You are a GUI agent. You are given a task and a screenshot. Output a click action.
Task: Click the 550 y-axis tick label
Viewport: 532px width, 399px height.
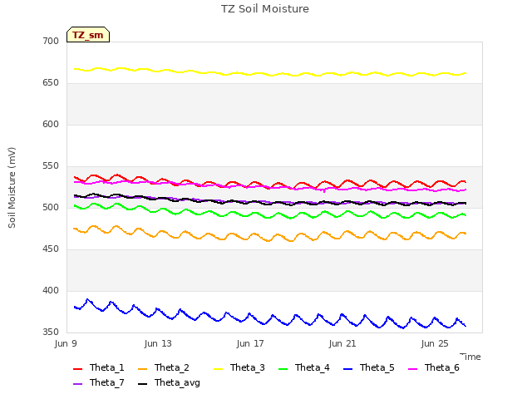click(51, 166)
